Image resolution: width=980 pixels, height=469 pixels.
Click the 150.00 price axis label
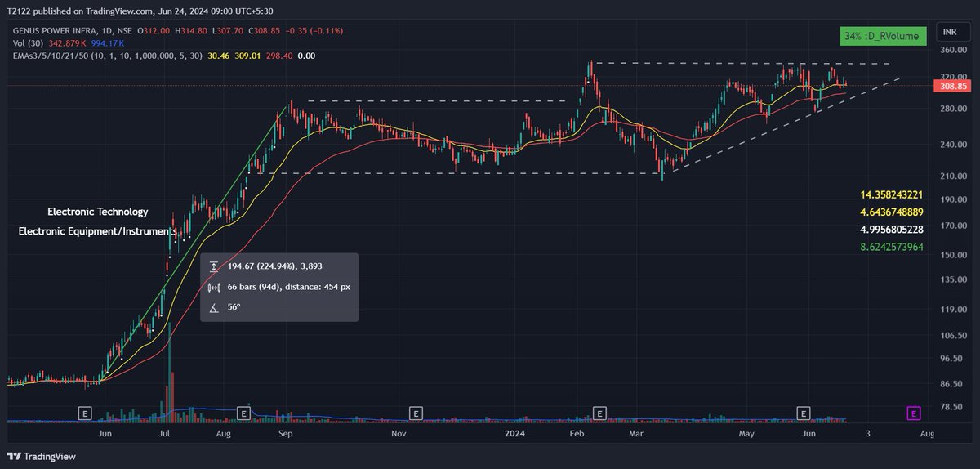coord(952,254)
